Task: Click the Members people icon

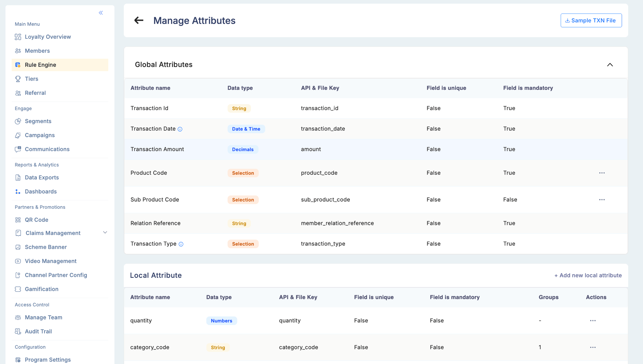Action: (18, 51)
